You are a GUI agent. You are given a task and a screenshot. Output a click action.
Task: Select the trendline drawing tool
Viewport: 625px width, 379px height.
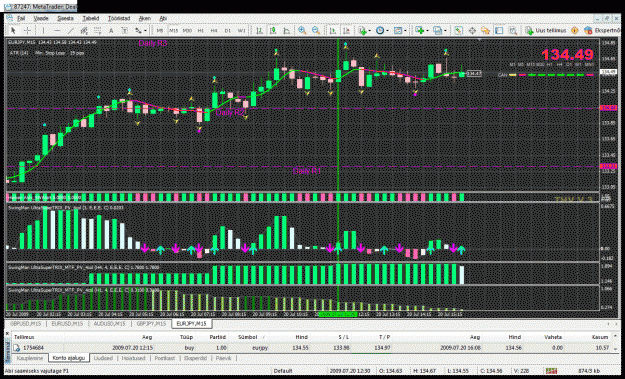tap(71, 30)
